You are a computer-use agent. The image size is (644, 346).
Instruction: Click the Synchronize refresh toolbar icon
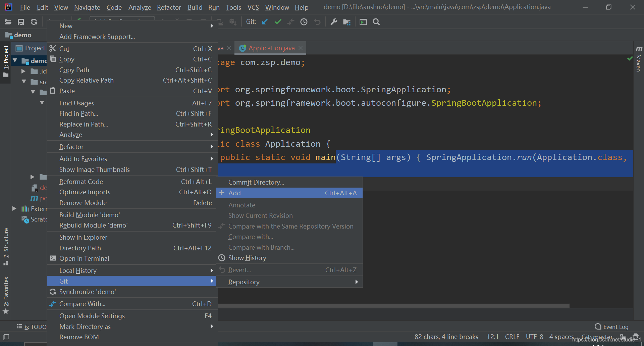click(34, 22)
